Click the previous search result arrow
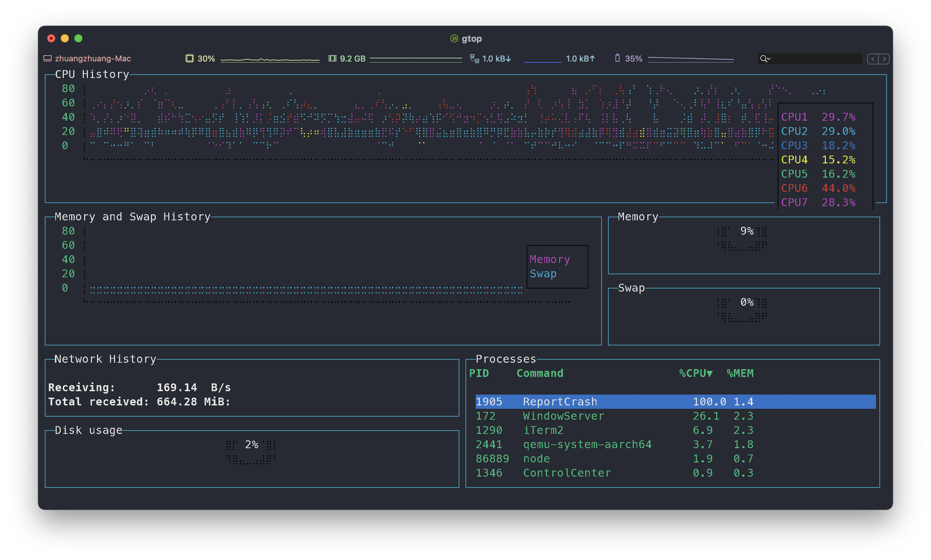The width and height of the screenshot is (931, 560). click(872, 59)
